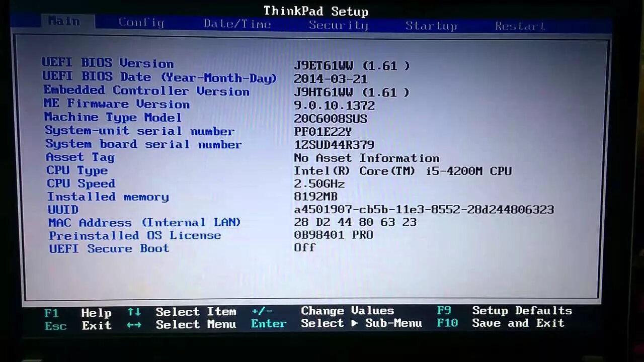Image resolution: width=644 pixels, height=362 pixels.
Task: Click the Exit legend text
Action: point(97,325)
